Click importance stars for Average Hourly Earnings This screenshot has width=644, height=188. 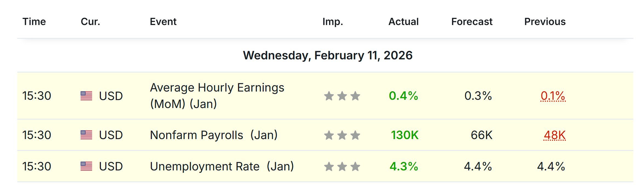[342, 96]
